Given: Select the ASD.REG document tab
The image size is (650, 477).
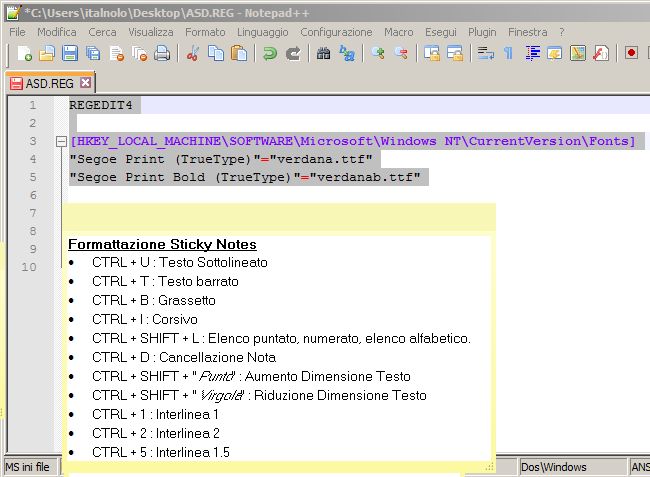Looking at the screenshot, I should [x=50, y=83].
